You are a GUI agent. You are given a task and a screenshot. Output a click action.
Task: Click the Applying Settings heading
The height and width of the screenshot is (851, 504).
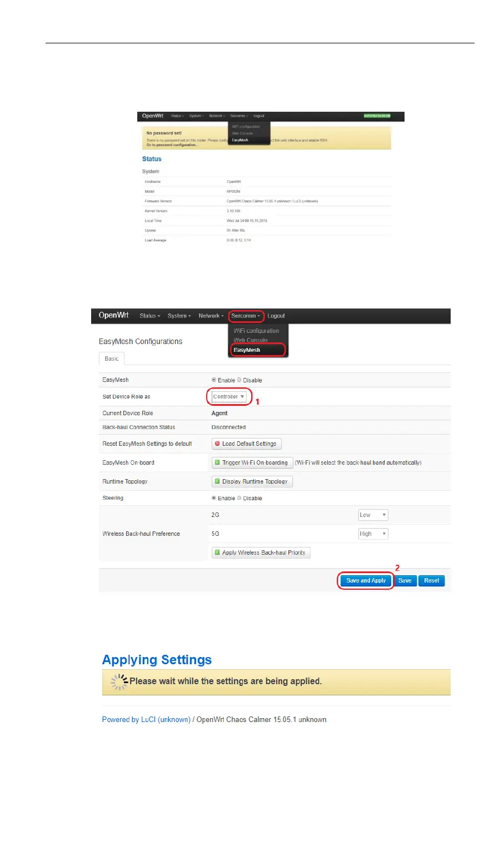click(157, 660)
